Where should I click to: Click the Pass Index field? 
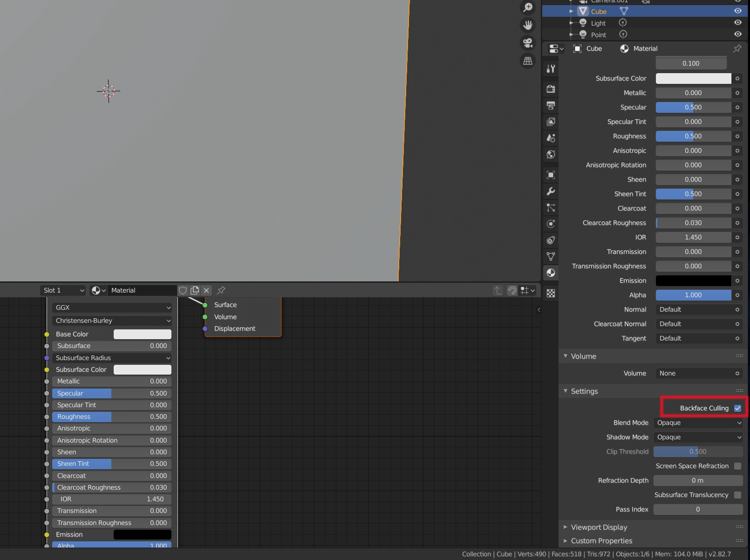coord(698,509)
